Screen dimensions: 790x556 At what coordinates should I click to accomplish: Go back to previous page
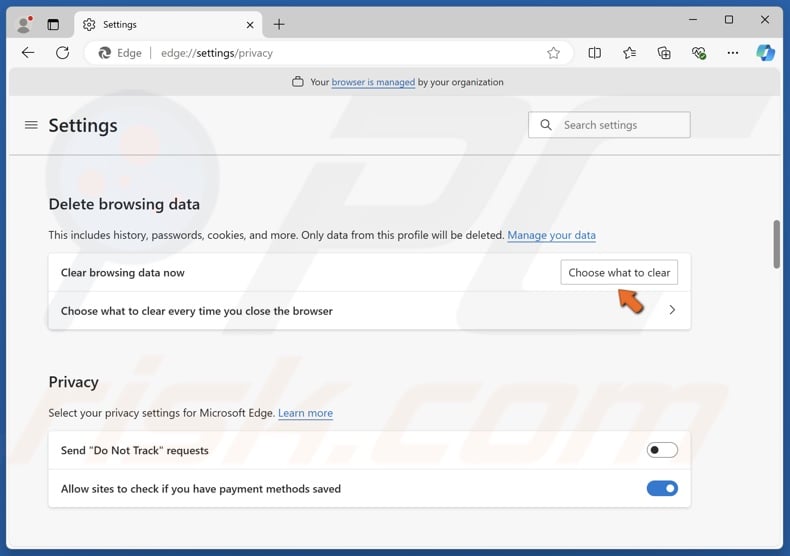point(28,52)
